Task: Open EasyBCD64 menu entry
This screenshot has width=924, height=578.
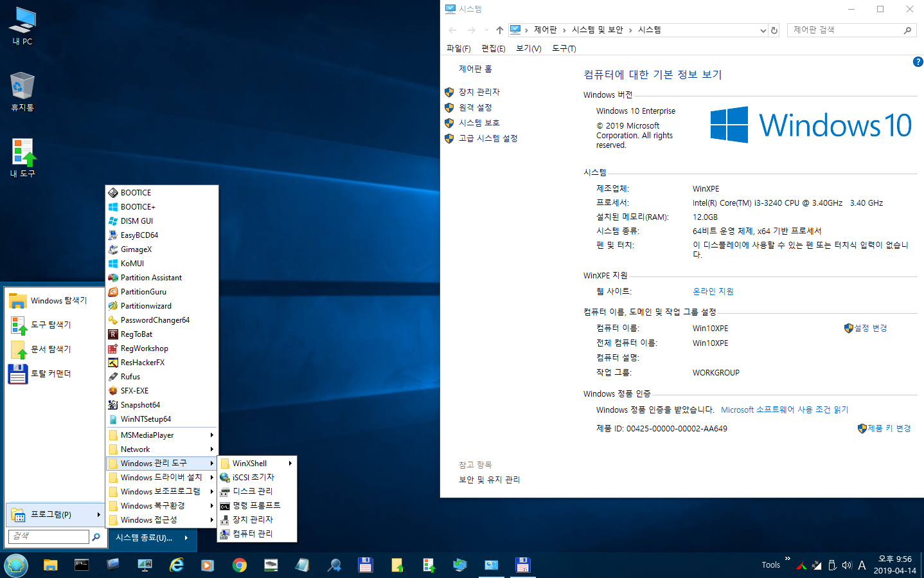Action: point(162,235)
